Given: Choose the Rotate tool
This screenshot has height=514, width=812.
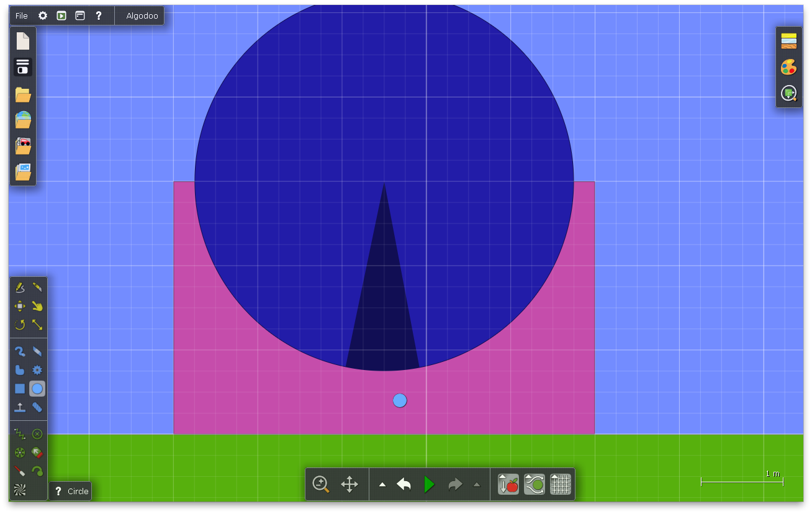Looking at the screenshot, I should pos(20,325).
